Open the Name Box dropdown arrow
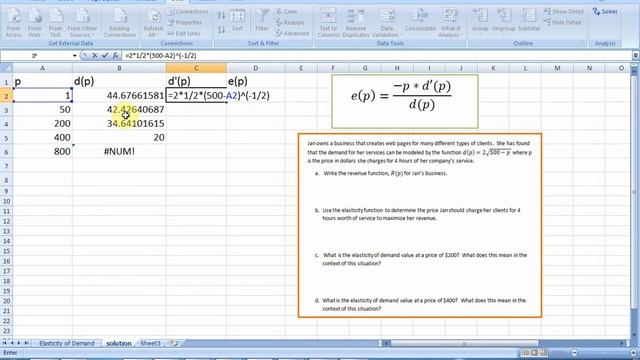 click(75, 56)
